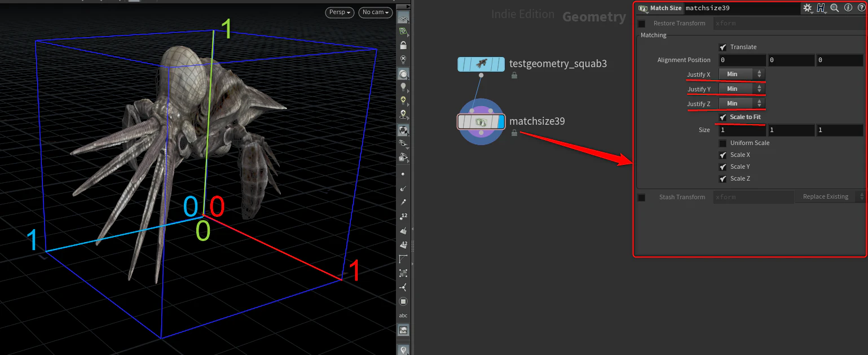Click the testgeometry_squab3 label in network view

pyautogui.click(x=558, y=64)
